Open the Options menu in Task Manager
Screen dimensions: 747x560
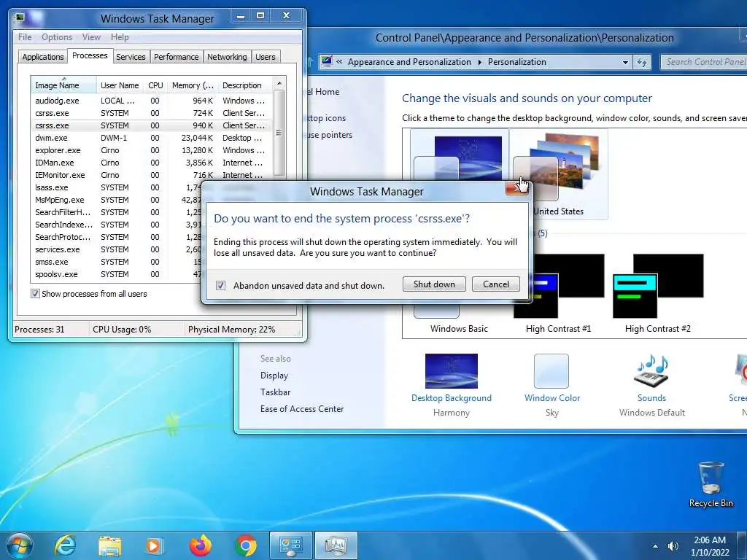coord(57,36)
